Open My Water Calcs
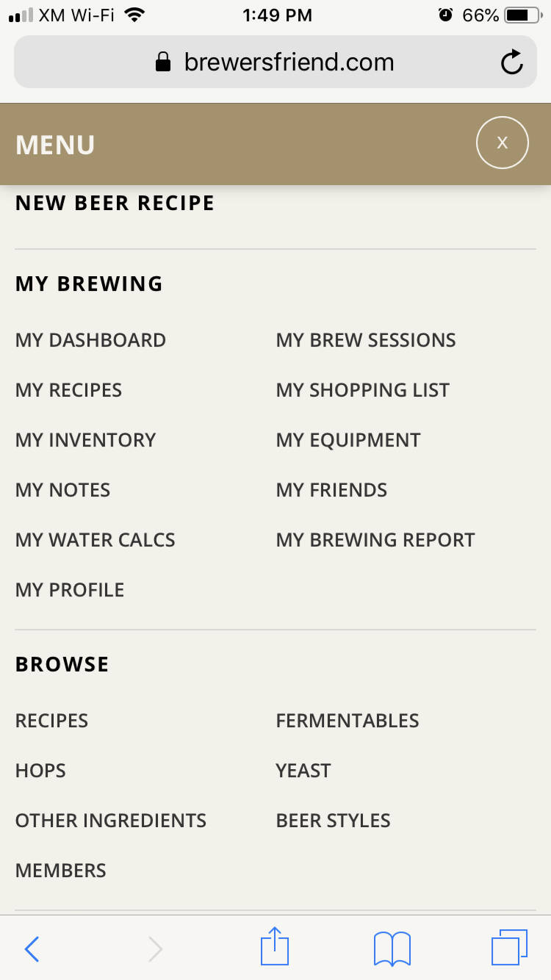The image size is (551, 980). pos(96,540)
